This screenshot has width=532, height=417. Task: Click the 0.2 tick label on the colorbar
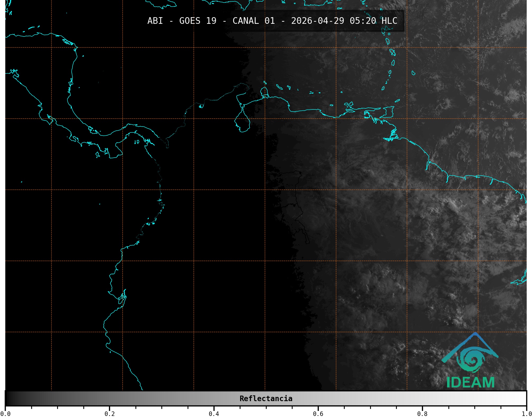[110, 414]
